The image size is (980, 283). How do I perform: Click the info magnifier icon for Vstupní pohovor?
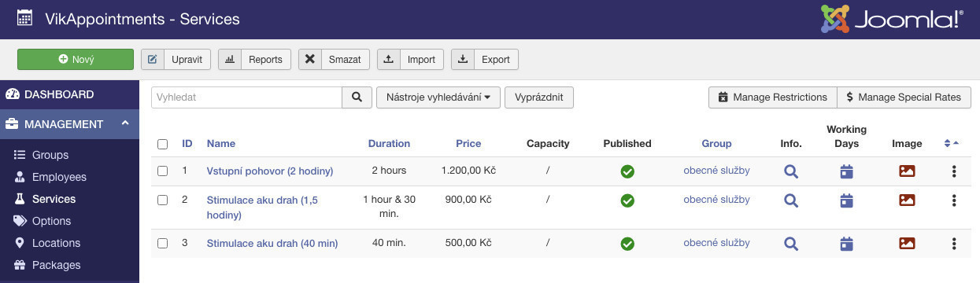(x=791, y=171)
